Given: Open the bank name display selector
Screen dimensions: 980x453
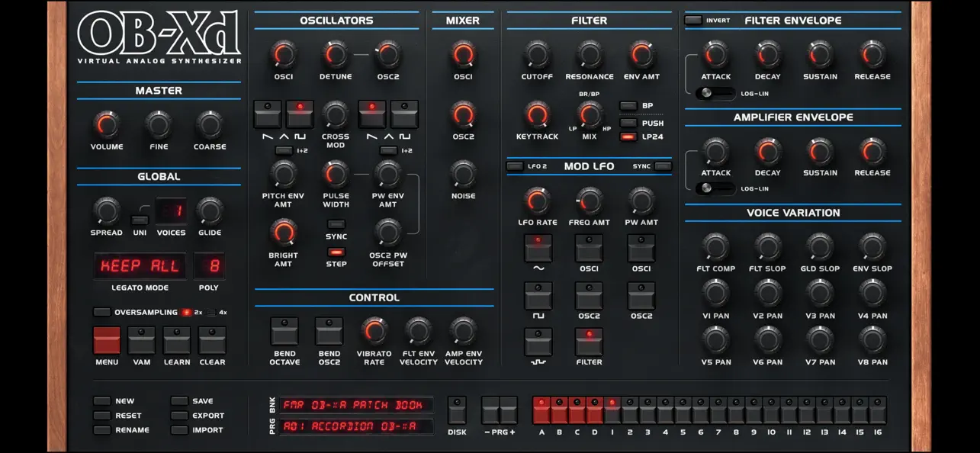Looking at the screenshot, I should [357, 405].
